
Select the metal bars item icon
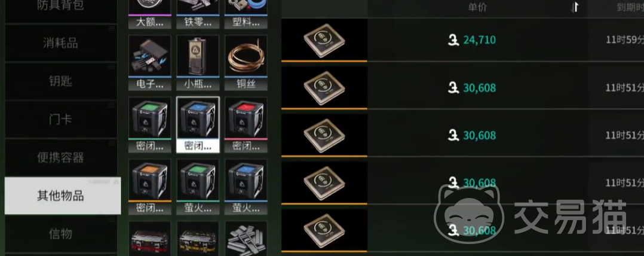pos(246,238)
